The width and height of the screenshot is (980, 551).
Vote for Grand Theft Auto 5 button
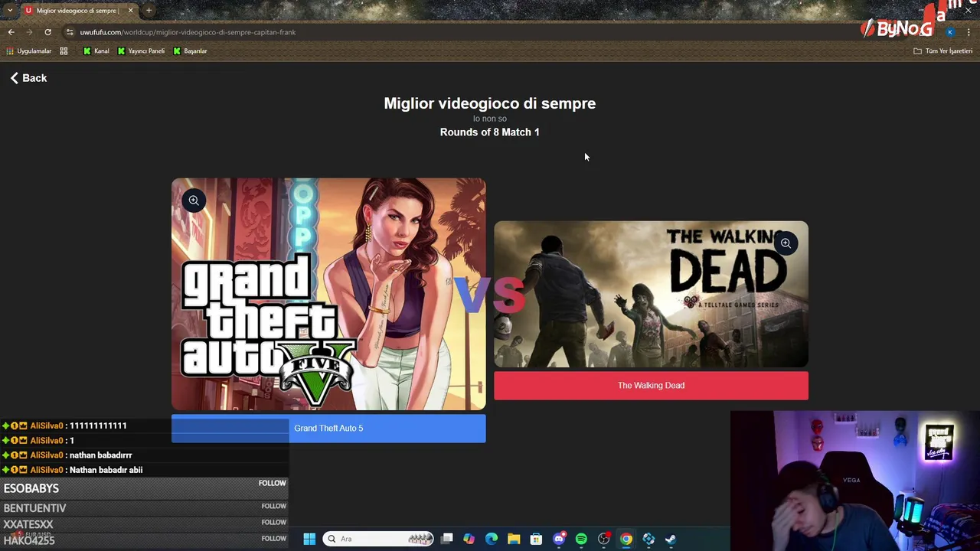click(328, 429)
